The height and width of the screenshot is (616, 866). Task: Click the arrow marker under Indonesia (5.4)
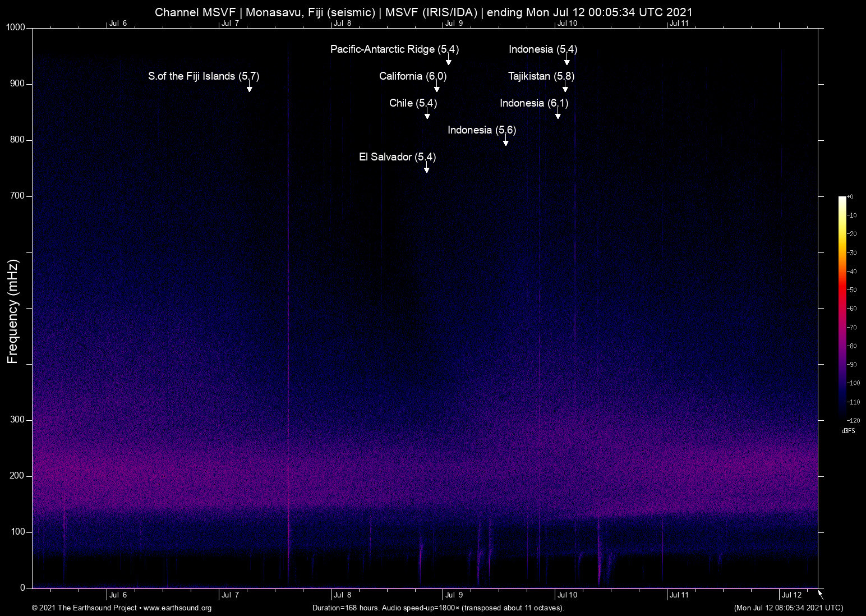click(567, 59)
